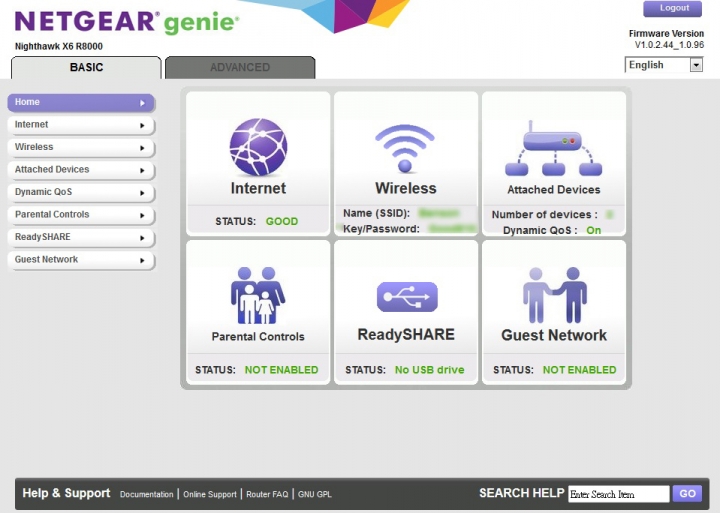
Task: Click the Wireless tile title
Action: tap(406, 188)
